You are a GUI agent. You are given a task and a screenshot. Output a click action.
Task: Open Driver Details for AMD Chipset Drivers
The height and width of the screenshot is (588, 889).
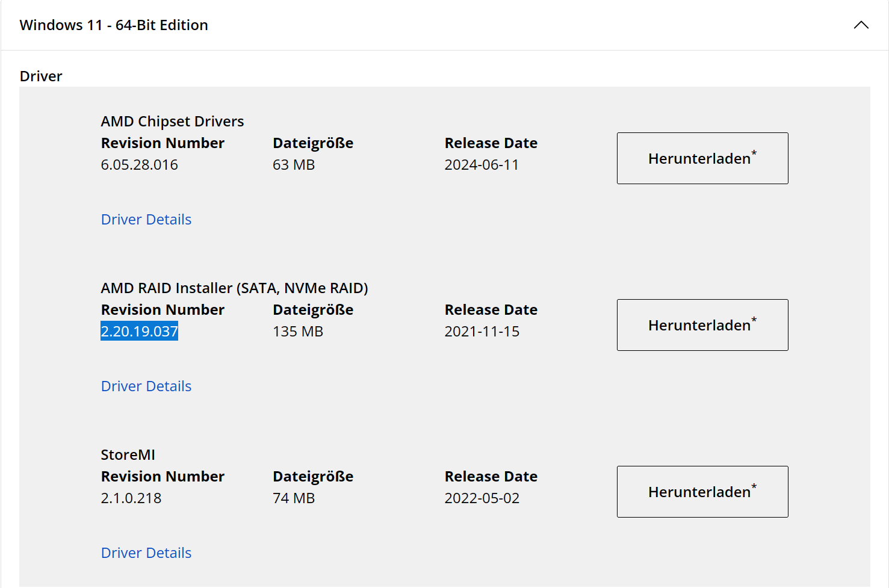pos(146,220)
